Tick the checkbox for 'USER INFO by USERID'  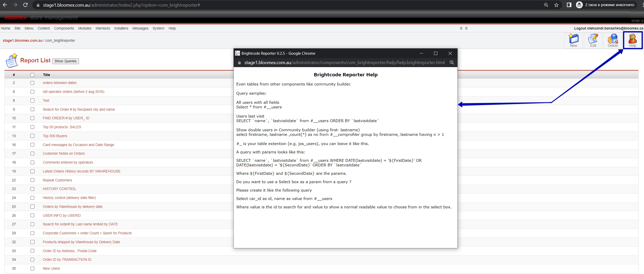click(32, 215)
